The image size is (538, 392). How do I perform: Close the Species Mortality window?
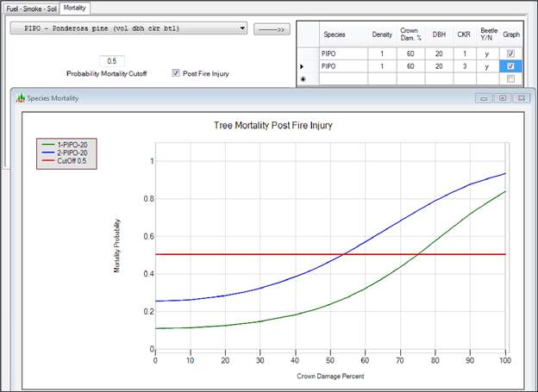520,98
